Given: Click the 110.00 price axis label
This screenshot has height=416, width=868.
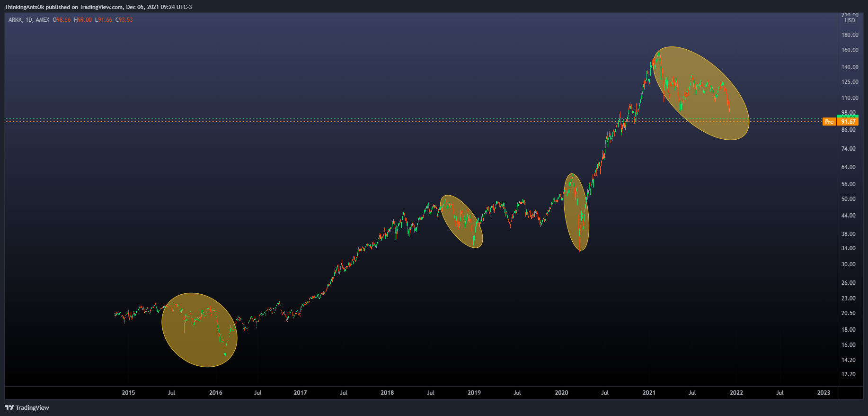Looking at the screenshot, I should [x=850, y=98].
